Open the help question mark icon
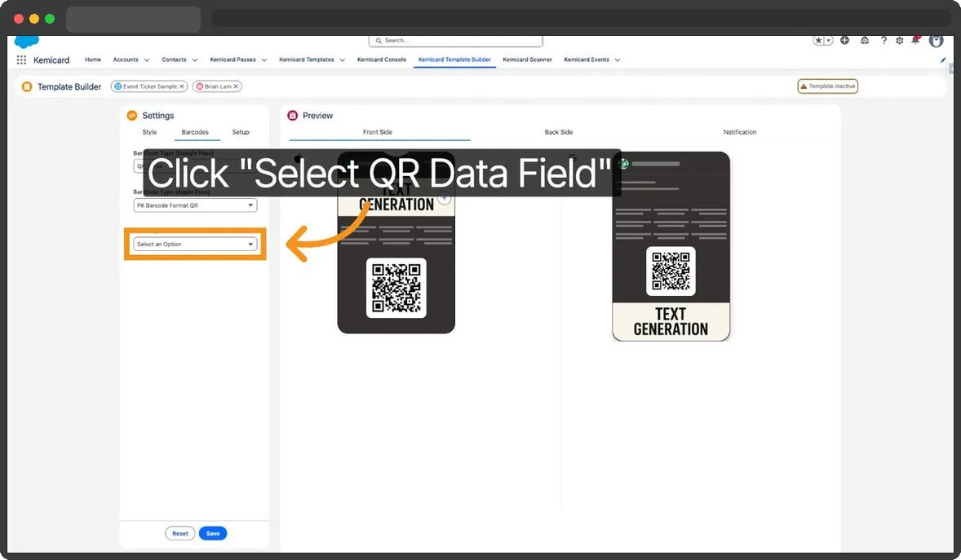This screenshot has height=560, width=961. point(883,41)
